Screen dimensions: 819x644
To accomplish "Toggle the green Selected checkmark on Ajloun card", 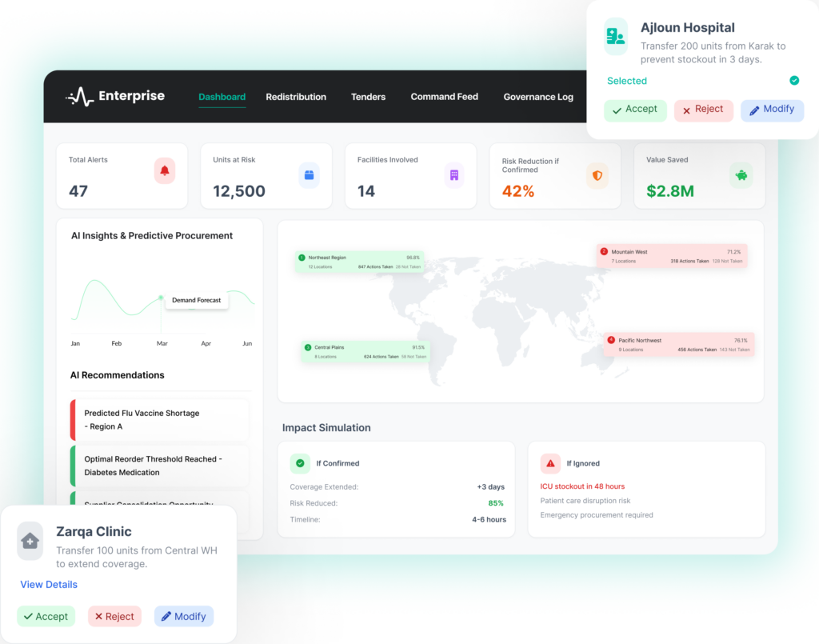I will 794,81.
